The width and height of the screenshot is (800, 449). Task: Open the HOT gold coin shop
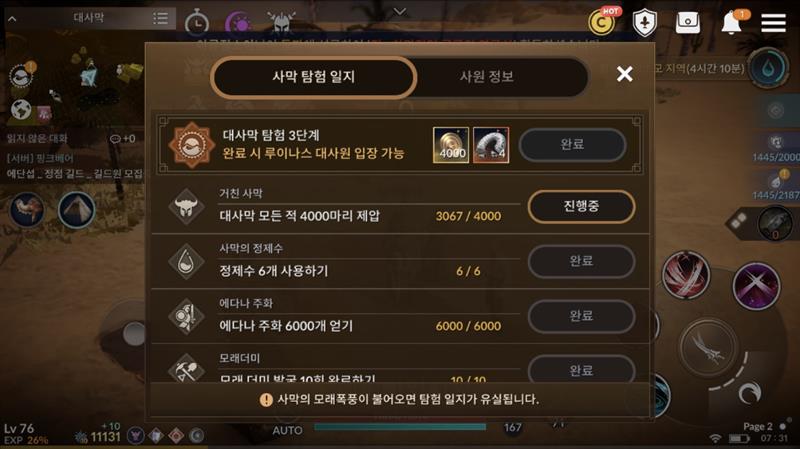pos(603,21)
